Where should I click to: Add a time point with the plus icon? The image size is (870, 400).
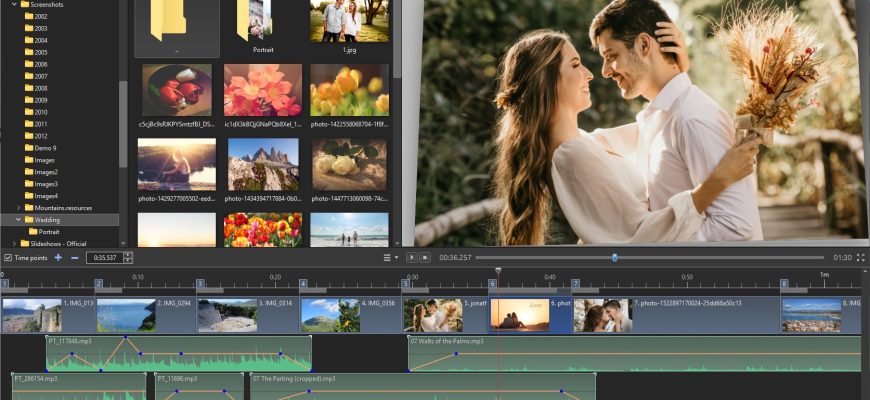pos(58,257)
